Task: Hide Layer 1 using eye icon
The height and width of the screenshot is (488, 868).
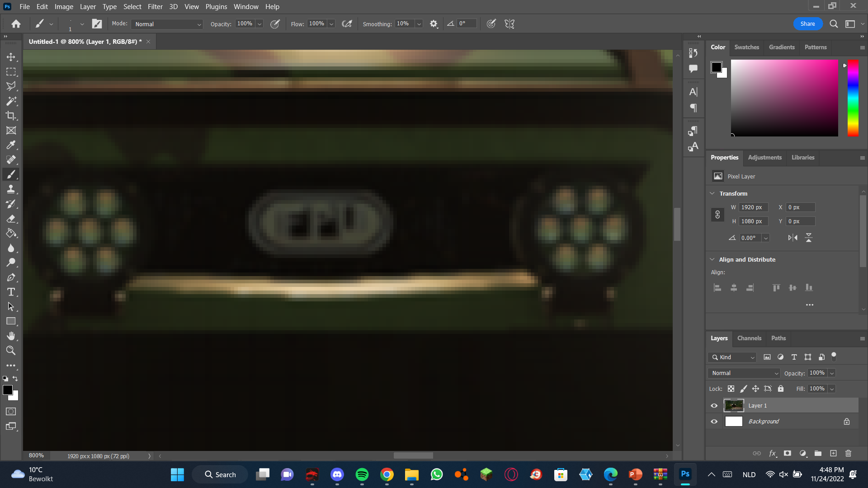Action: (x=714, y=406)
